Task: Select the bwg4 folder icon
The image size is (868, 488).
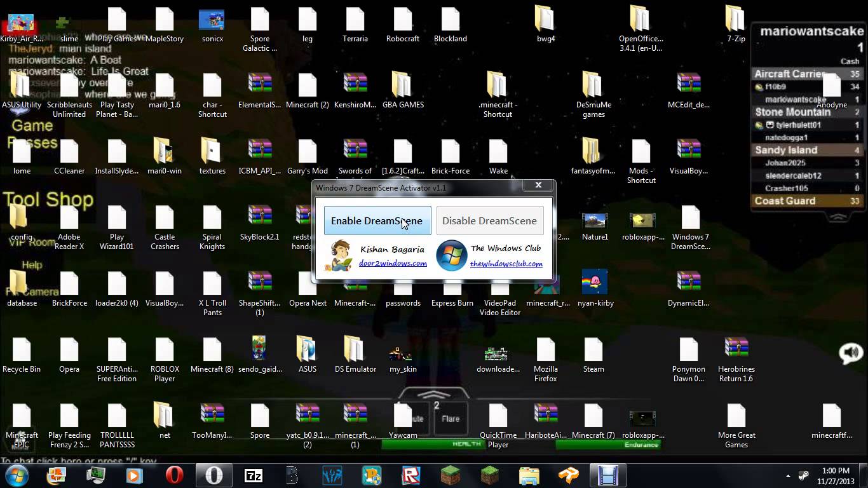Action: pos(546,25)
